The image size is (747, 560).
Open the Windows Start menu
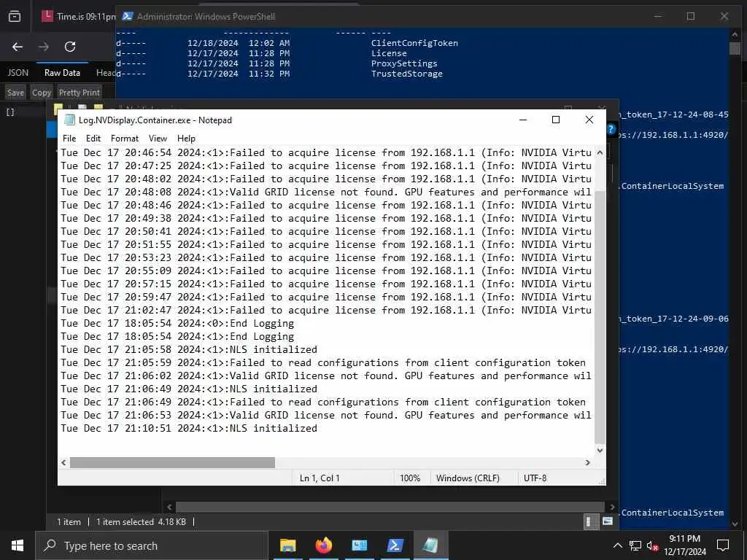point(18,545)
